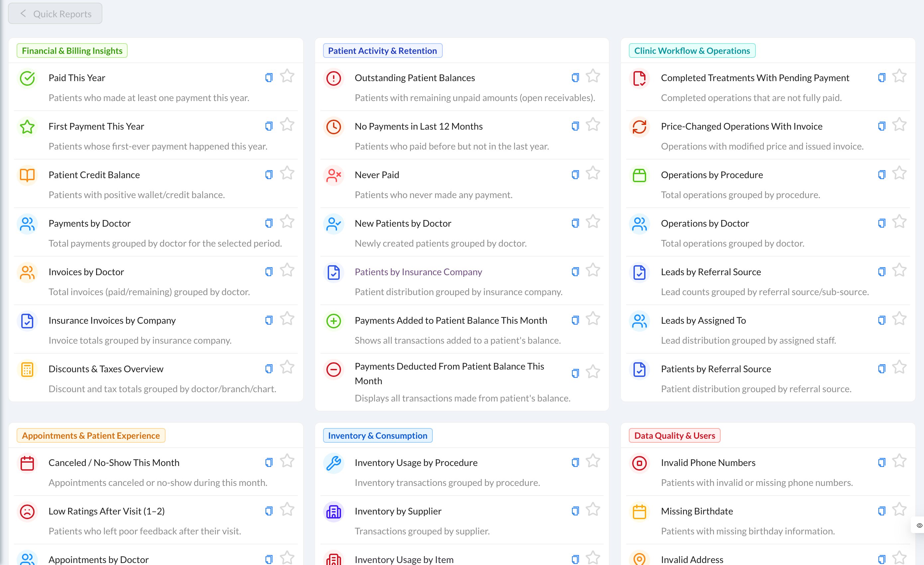This screenshot has width=924, height=565.
Task: Click Payments Added to Patient Balance plus icon
Action: click(333, 321)
